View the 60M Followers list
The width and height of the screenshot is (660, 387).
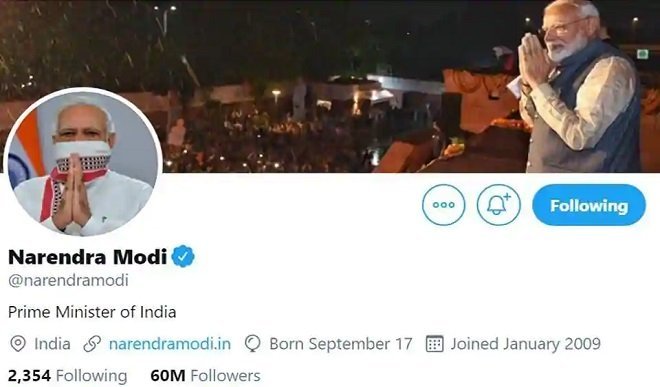(205, 376)
